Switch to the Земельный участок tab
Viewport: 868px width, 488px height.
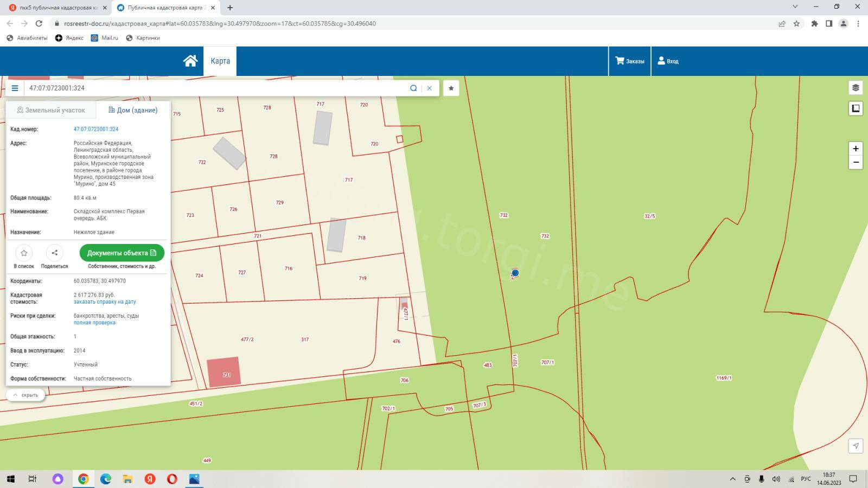pos(51,110)
